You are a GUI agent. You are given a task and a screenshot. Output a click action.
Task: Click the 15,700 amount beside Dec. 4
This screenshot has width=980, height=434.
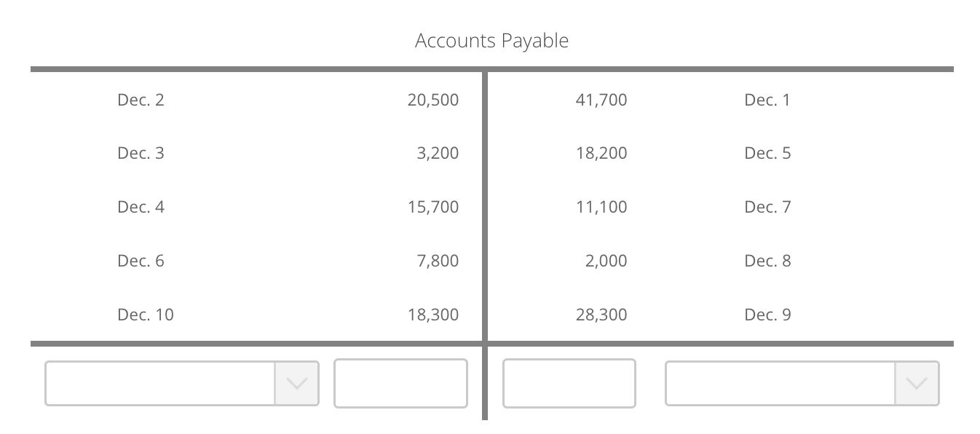coord(432,207)
